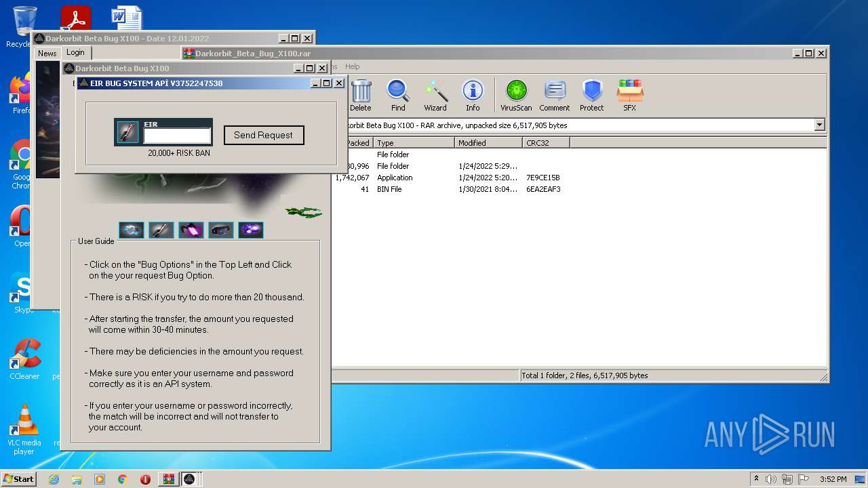The image size is (868, 488).
Task: Switch to the News tab
Action: 47,54
